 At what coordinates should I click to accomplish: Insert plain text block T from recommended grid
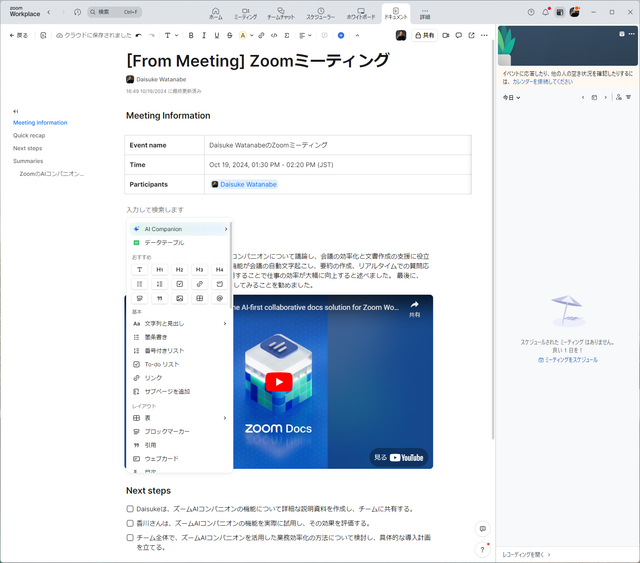tap(140, 269)
